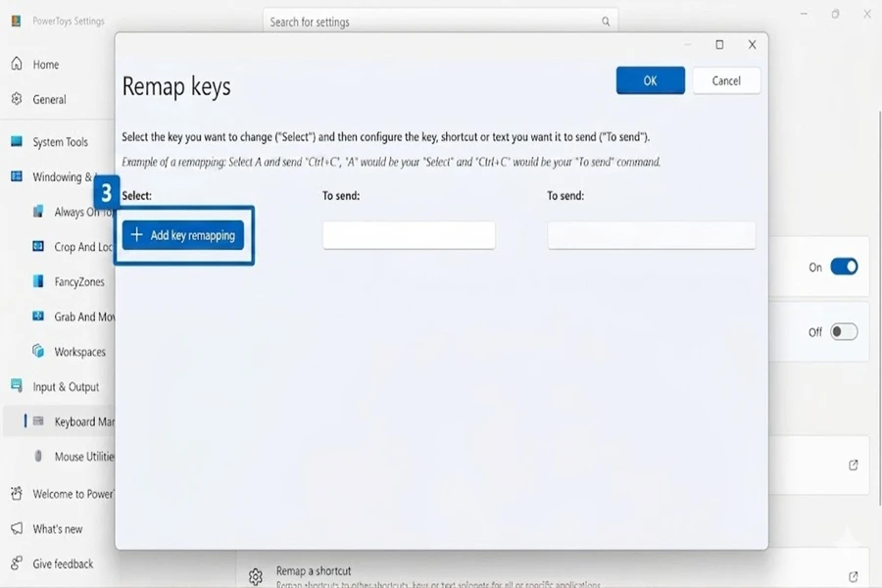Click open-external icon beside Remap a shortcut
The width and height of the screenshot is (882, 588).
coord(854,577)
